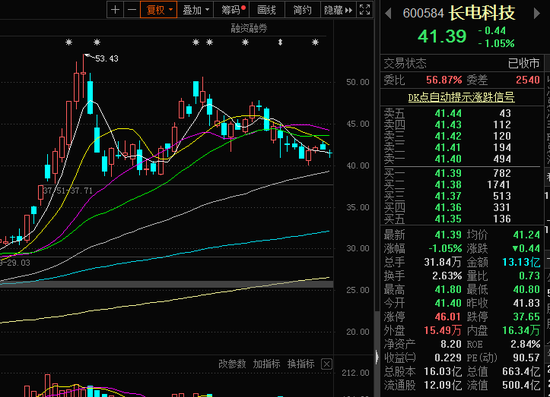Click the 212.00 volume axis label
The image size is (550, 397).
pyautogui.click(x=355, y=373)
